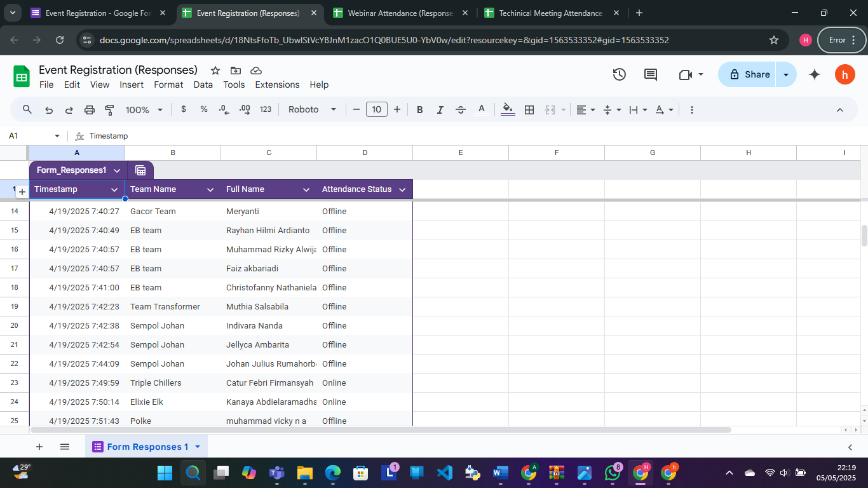868x488 pixels.
Task: Open the table view grid icon
Action: [x=140, y=170]
